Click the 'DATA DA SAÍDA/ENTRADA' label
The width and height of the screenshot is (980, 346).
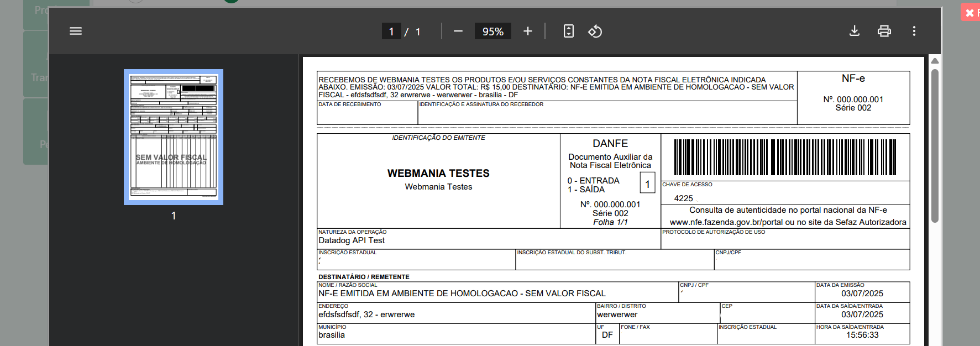point(850,306)
